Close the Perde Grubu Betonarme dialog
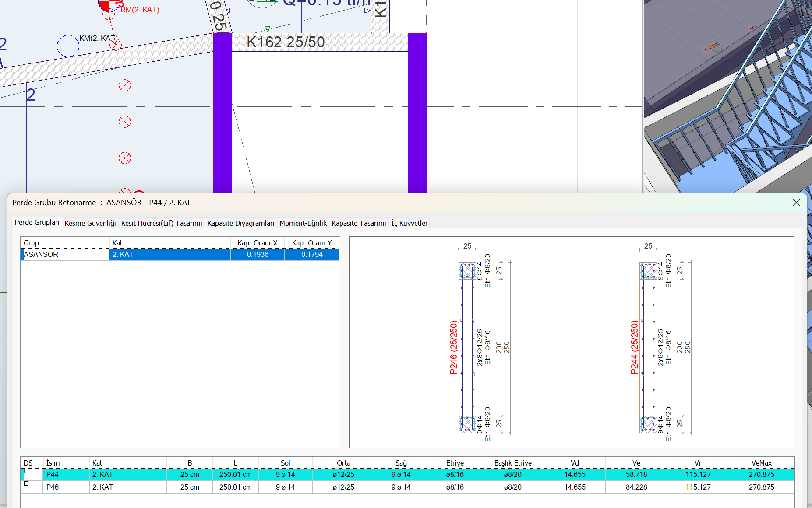The image size is (812, 508). pos(796,203)
